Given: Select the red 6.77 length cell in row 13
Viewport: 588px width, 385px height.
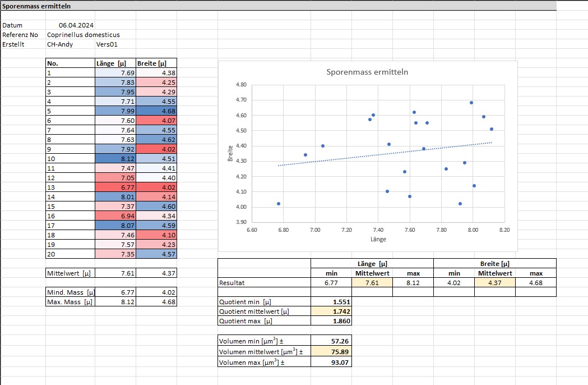Looking at the screenshot, I should (x=115, y=187).
